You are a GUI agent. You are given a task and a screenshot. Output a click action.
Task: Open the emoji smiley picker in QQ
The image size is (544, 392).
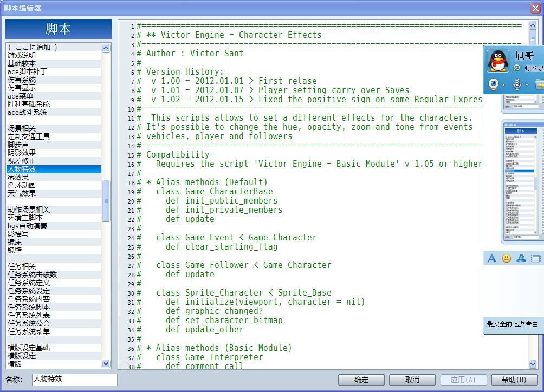507,258
